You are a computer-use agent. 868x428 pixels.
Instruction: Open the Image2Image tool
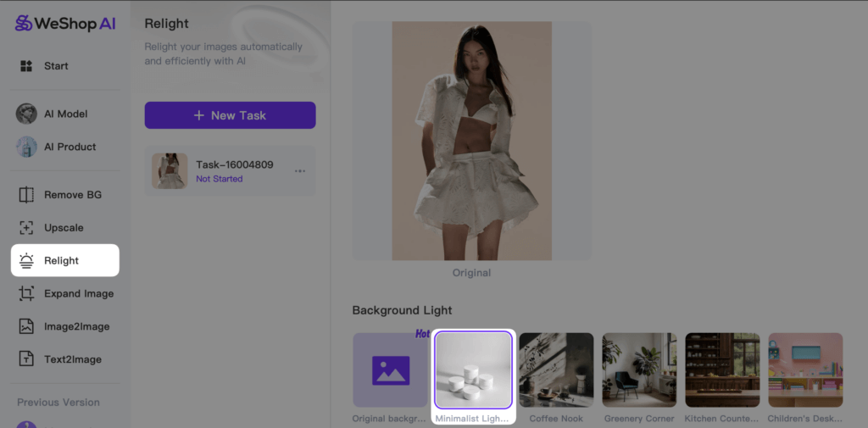(64, 326)
